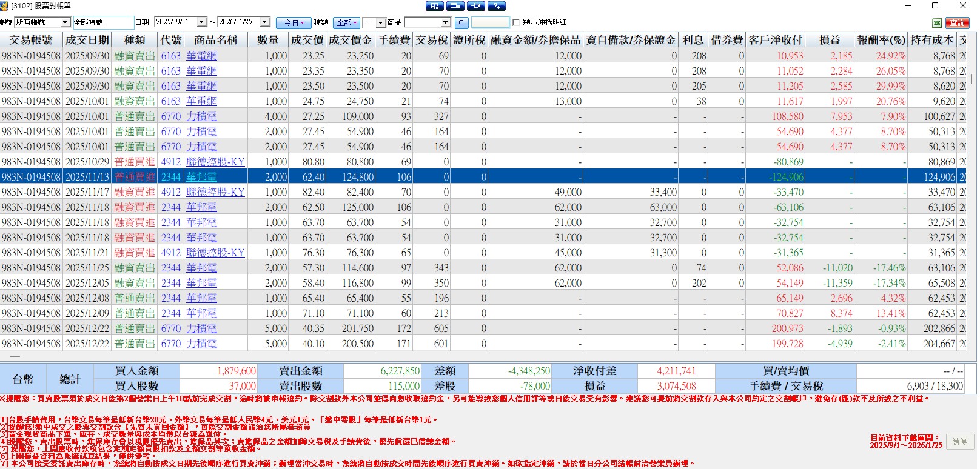Click the 續傳 button at bottom right
The image size is (980, 469).
click(x=959, y=442)
